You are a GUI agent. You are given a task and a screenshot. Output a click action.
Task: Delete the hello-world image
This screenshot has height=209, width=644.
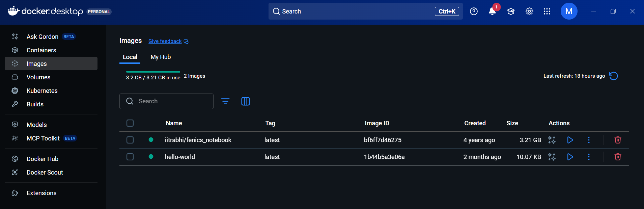[x=618, y=157]
